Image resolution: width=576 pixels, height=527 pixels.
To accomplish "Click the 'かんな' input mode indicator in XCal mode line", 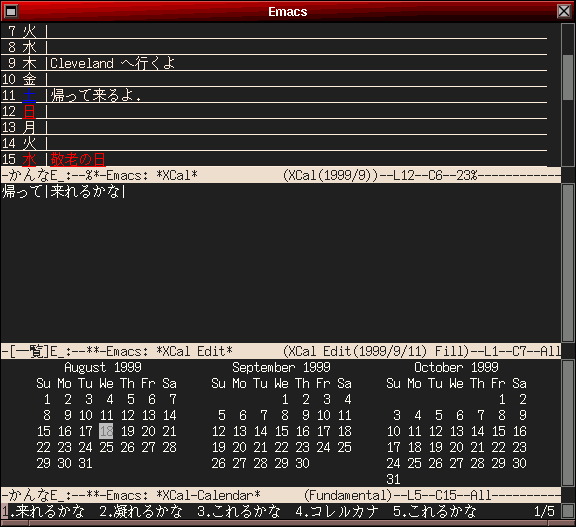I will [x=29, y=175].
